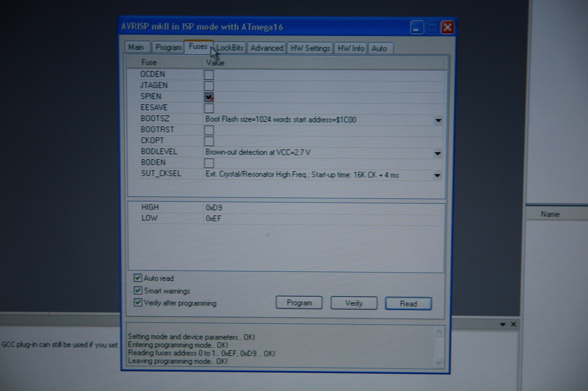Switch to the Main tab
The width and height of the screenshot is (588, 391).
point(137,47)
